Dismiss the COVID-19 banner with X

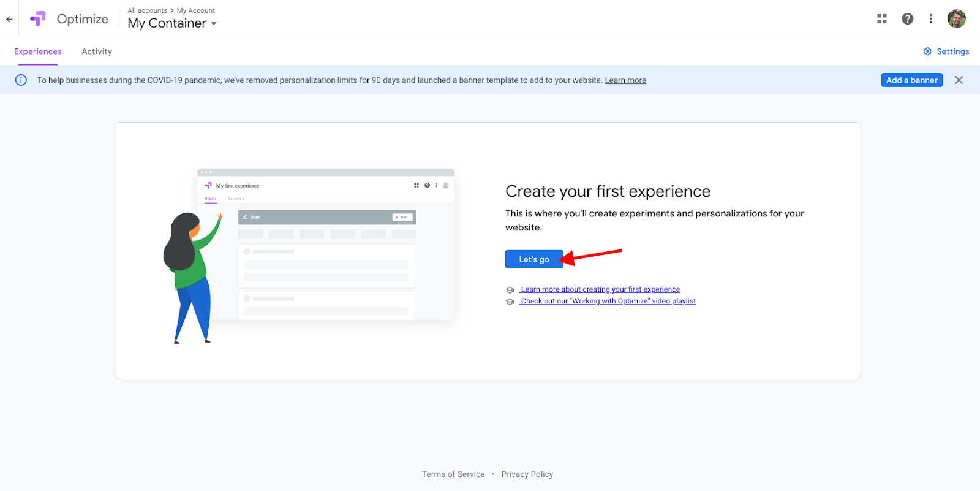[x=959, y=80]
